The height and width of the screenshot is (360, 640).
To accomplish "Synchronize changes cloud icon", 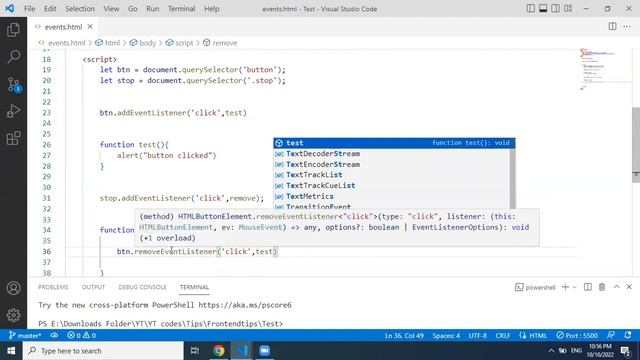I will pyautogui.click(x=54, y=336).
